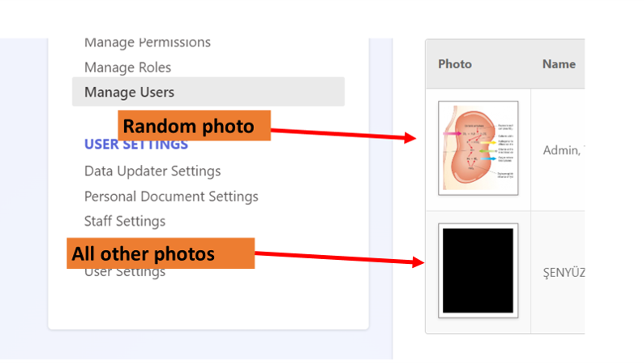Viewport: 644px width, 363px height.
Task: Click the orange All other photos label
Action: (161, 253)
